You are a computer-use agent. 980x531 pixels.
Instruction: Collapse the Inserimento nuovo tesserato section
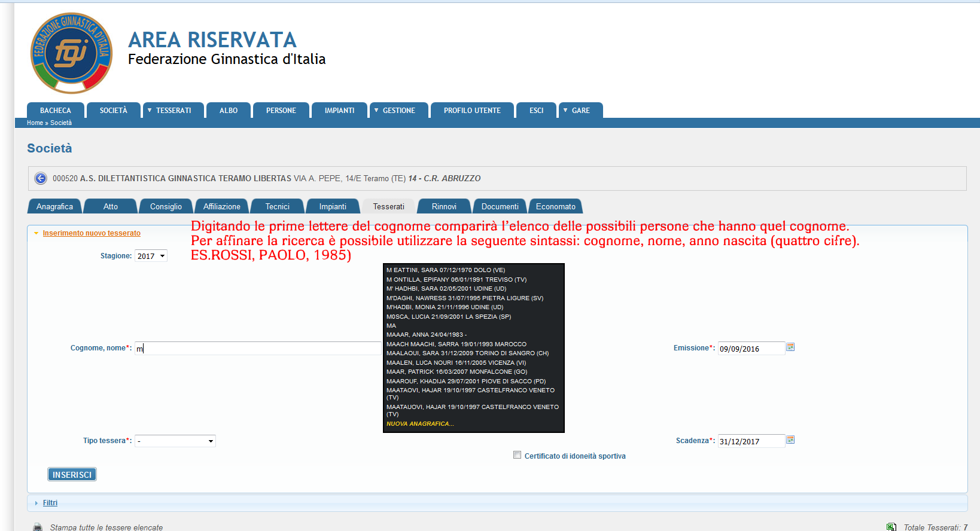click(91, 233)
